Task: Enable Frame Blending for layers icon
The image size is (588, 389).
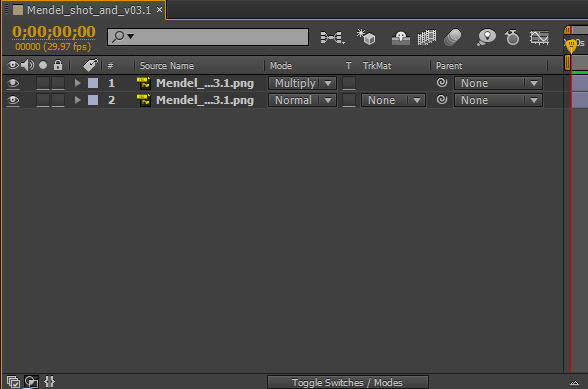Action: click(x=427, y=38)
